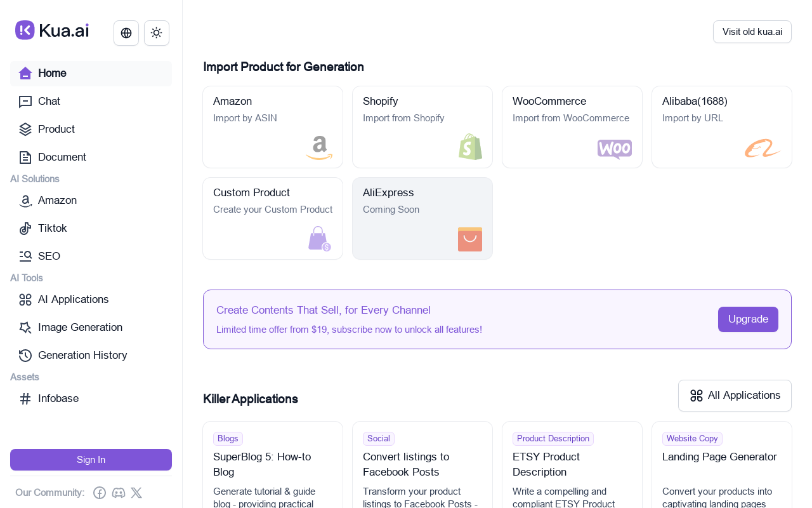Click the WooCommerce logo
812x508 pixels.
pos(615,149)
